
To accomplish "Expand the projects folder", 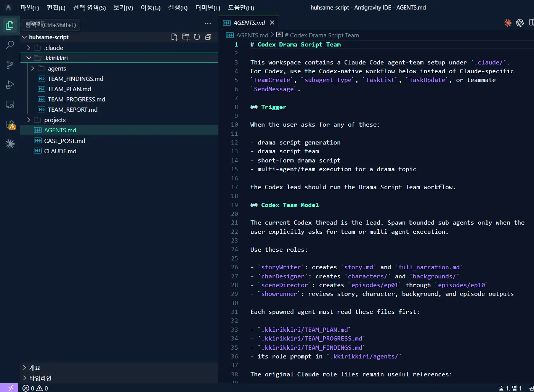I will click(29, 120).
